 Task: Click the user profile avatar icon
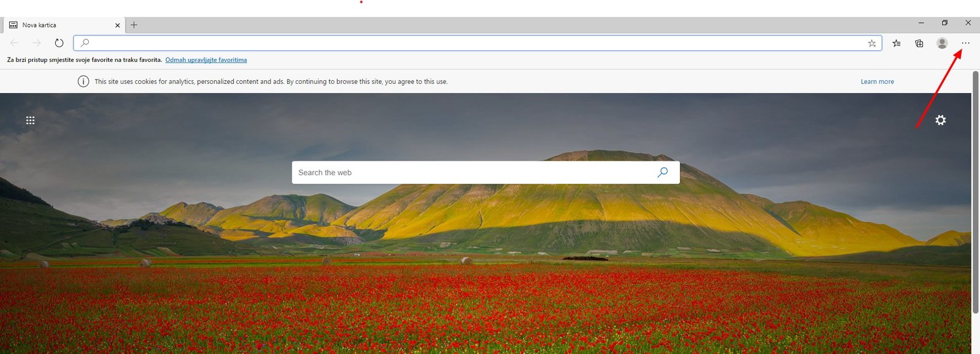click(x=942, y=43)
